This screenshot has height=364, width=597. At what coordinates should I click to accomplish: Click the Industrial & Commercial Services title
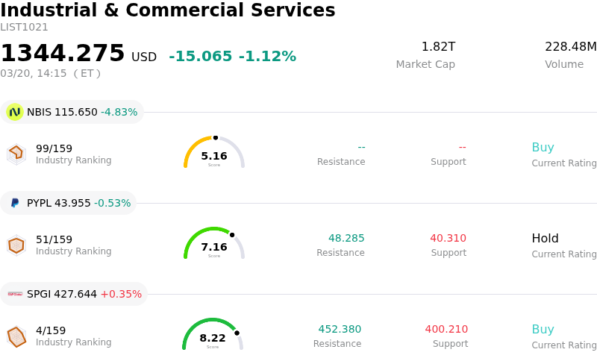pos(168,11)
